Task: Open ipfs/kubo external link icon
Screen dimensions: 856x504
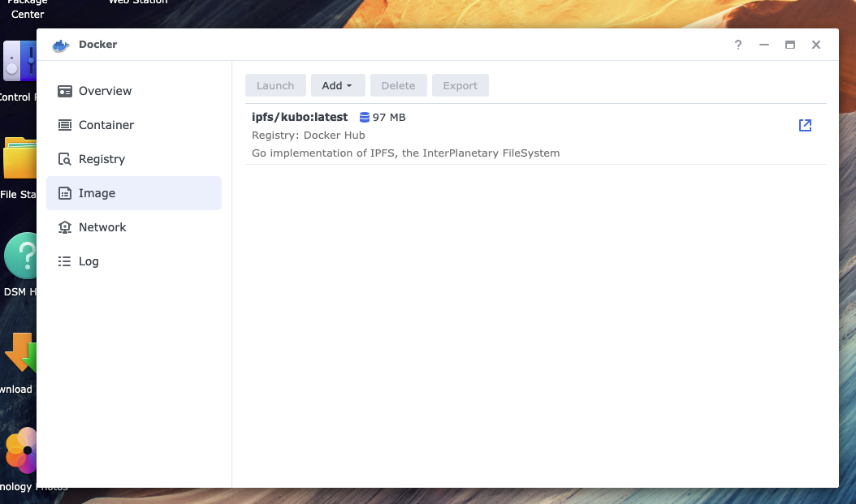Action: coord(805,125)
